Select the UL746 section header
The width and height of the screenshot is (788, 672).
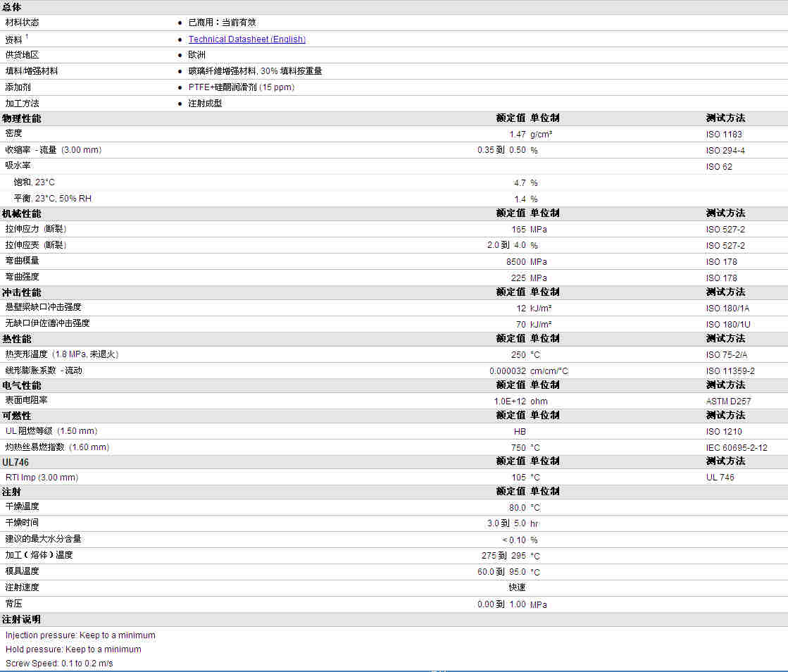[x=15, y=462]
